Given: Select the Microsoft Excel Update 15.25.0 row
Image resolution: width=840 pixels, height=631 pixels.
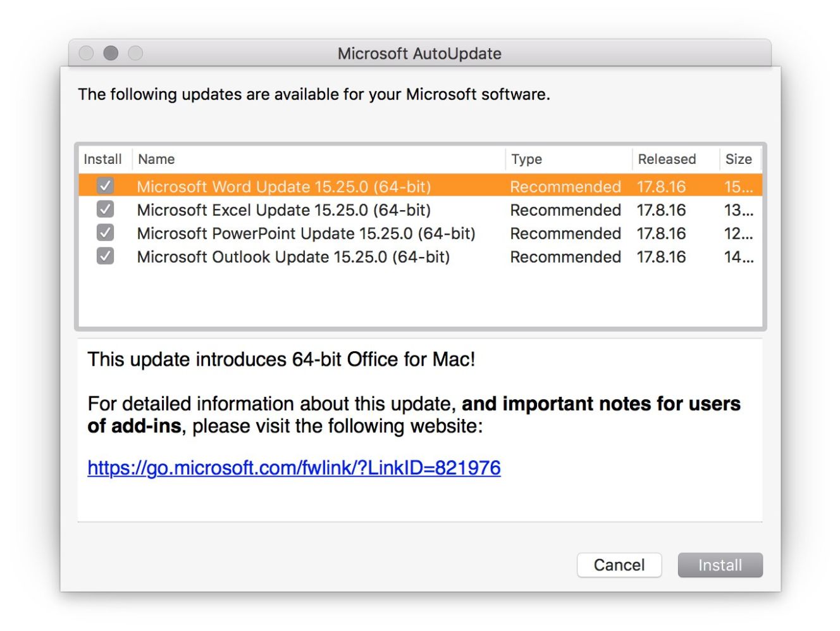Looking at the screenshot, I should pos(421,209).
